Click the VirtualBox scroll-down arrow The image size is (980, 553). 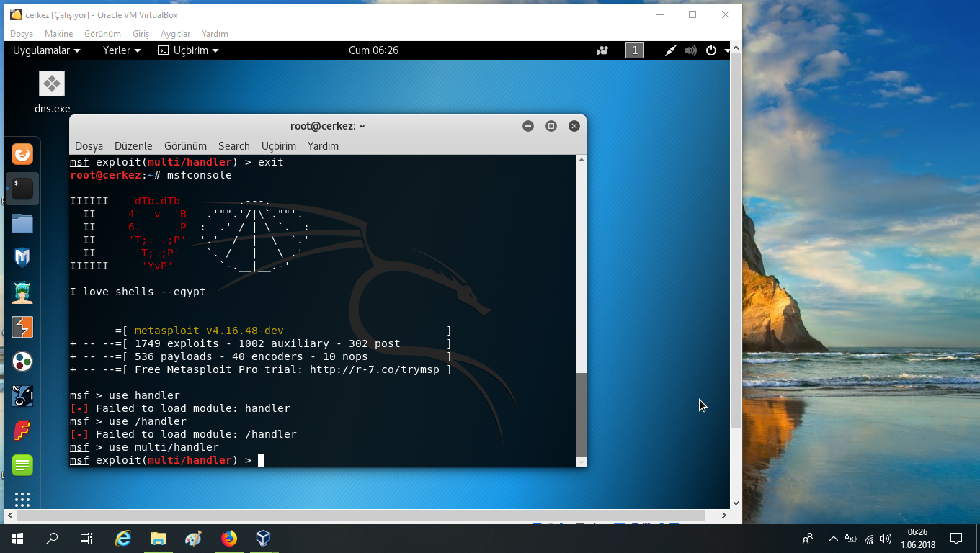[736, 503]
